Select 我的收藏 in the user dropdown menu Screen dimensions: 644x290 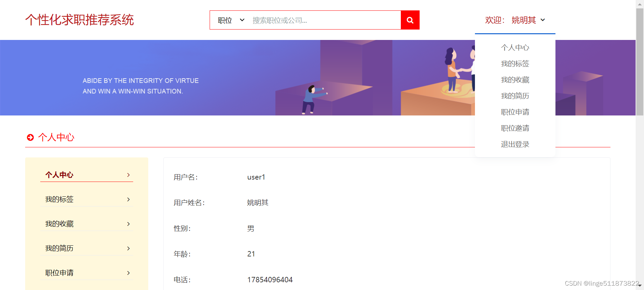(515, 80)
